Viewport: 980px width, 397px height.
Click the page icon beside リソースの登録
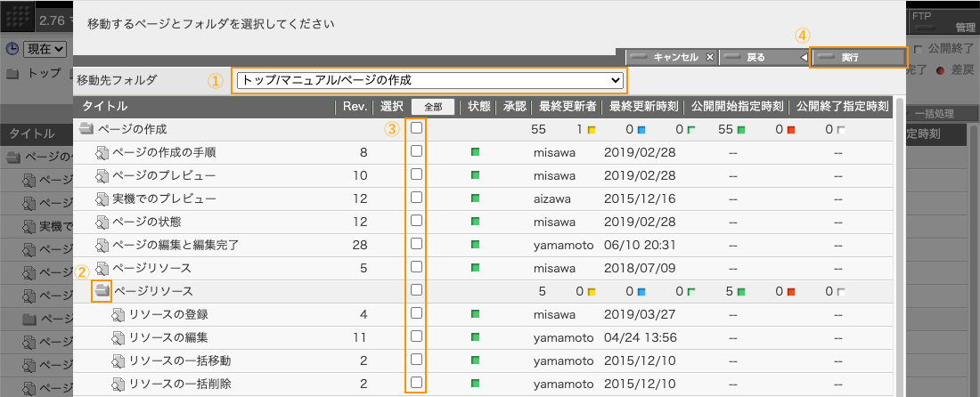tap(118, 314)
